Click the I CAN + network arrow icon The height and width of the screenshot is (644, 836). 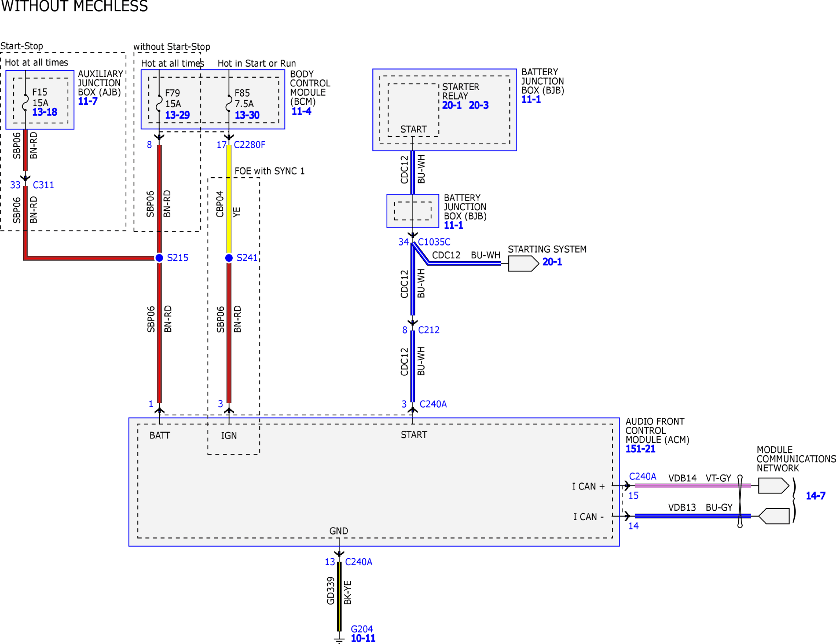coord(773,486)
